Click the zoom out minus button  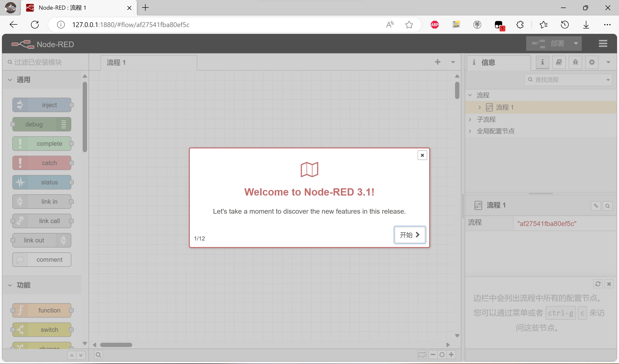(x=433, y=355)
